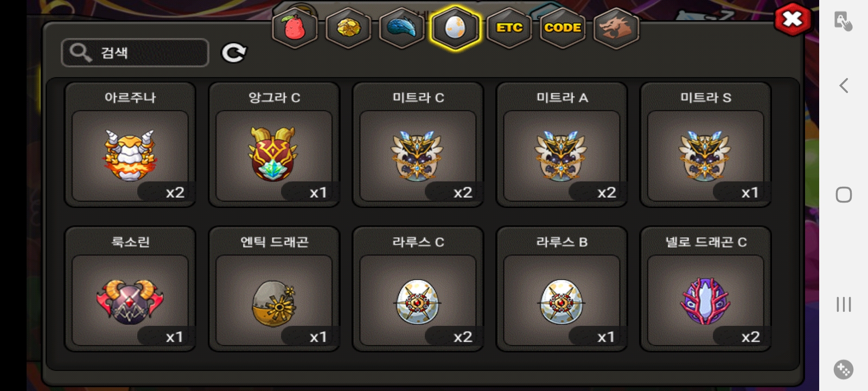This screenshot has width=868, height=391.
Task: Open the dragon head category tab
Action: pos(616,28)
